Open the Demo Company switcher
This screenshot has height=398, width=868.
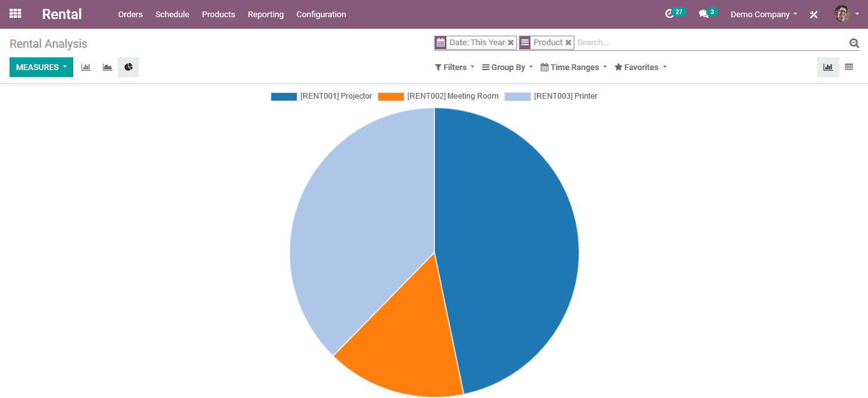pyautogui.click(x=764, y=14)
